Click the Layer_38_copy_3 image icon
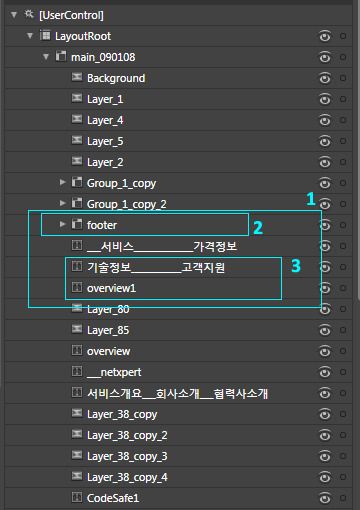 coord(77,455)
